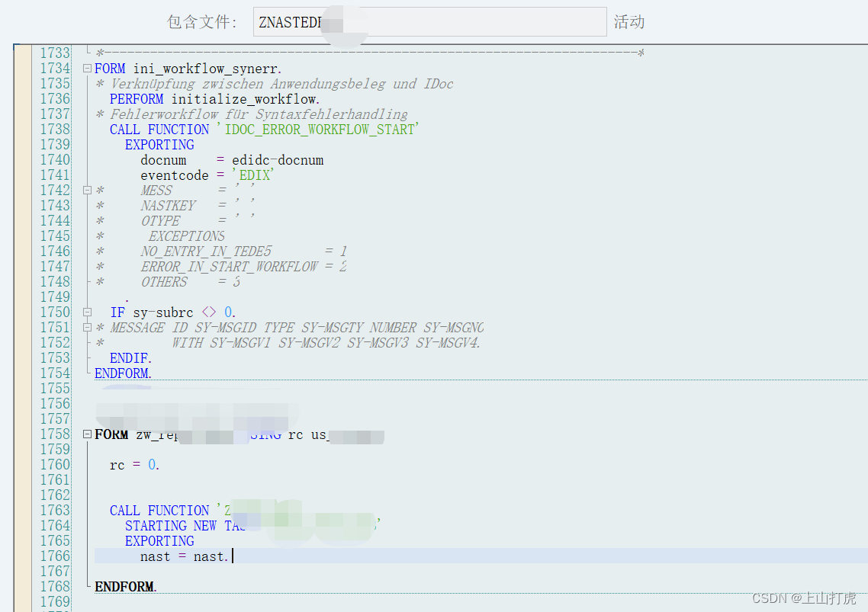Click the edidc-docnum expression on line 1740
868x612 pixels.
pyautogui.click(x=277, y=159)
